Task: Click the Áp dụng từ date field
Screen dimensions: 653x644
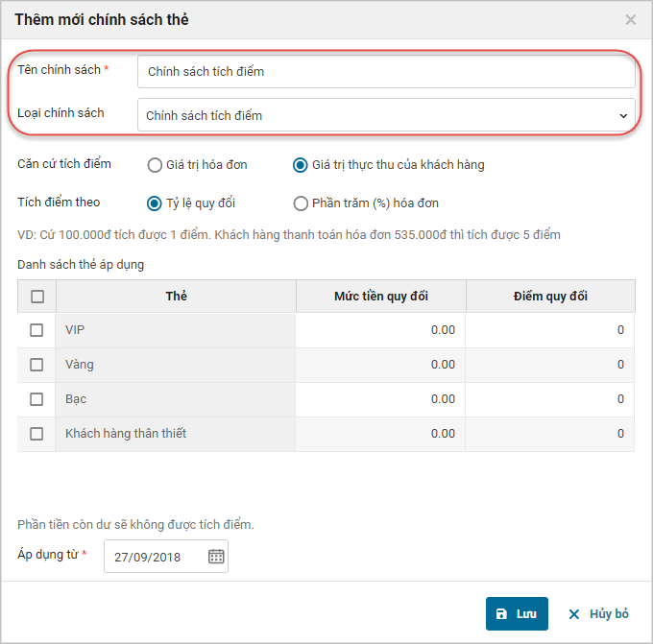Action: [x=154, y=557]
